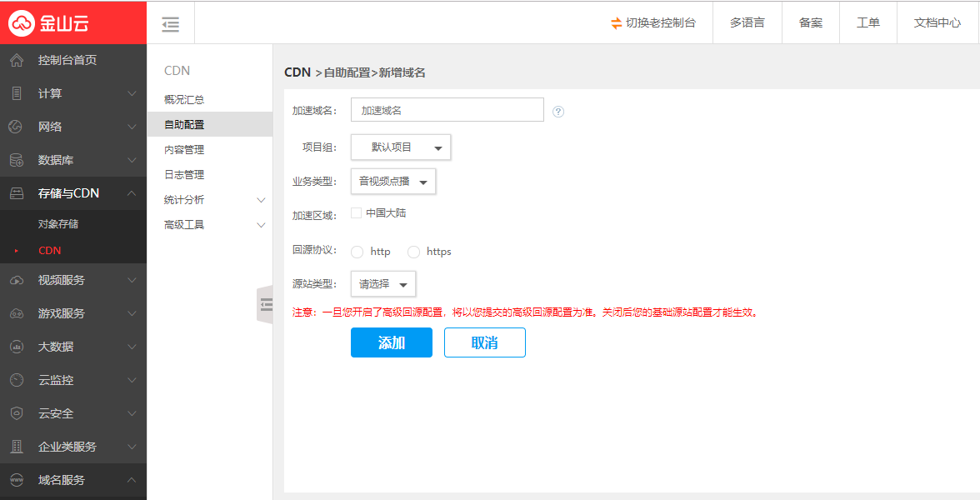Click the 域名服务 www icon

17,480
